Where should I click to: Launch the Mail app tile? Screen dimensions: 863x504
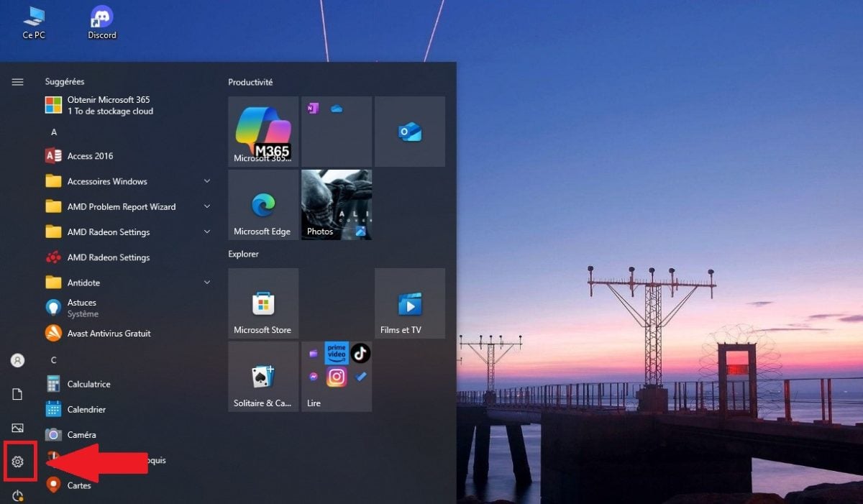409,131
